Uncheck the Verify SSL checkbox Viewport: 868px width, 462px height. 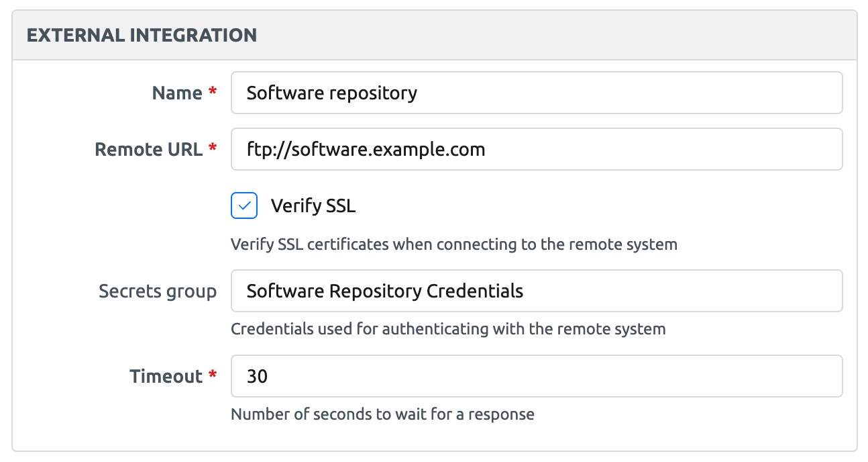click(243, 206)
